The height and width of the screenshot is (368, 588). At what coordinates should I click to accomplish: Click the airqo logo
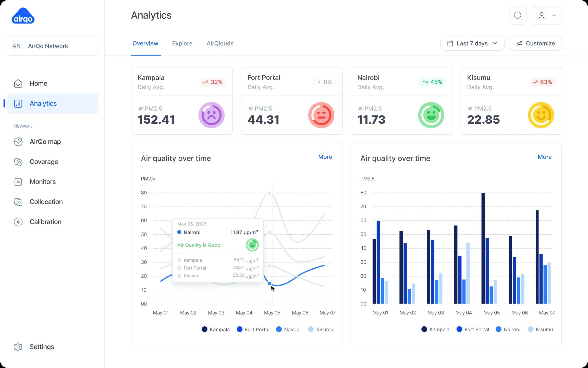23,16
